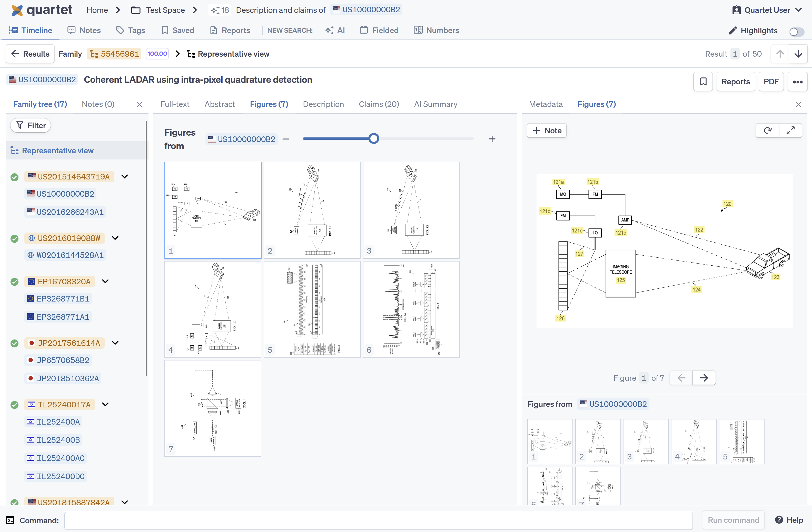Go to next result down arrow
The width and height of the screenshot is (812, 532).
click(798, 54)
